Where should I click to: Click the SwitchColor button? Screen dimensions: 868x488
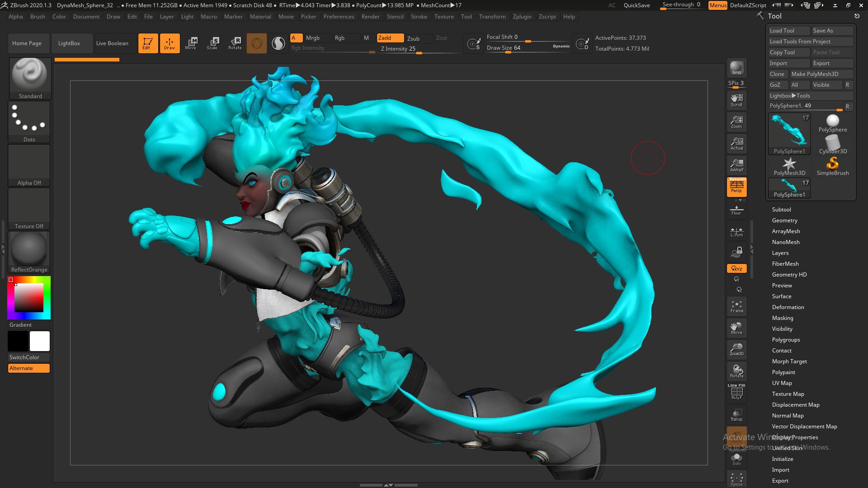tap(29, 357)
